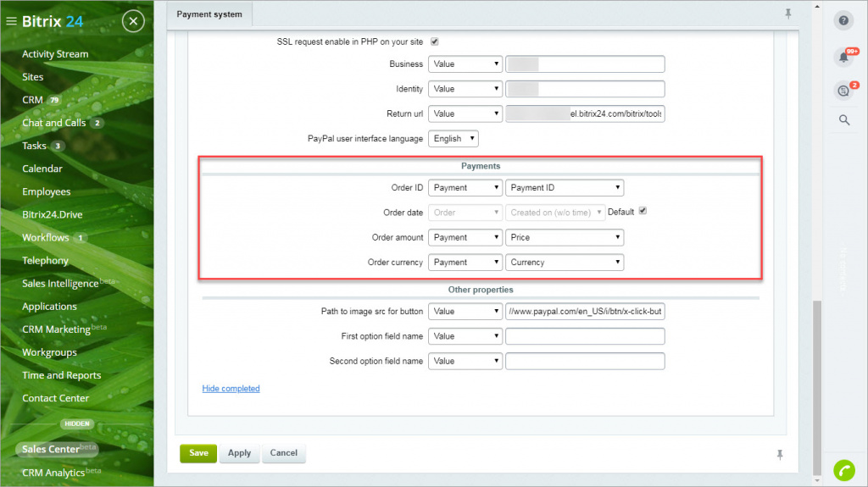This screenshot has height=487, width=868.
Task: Open CRM Analytics in the left menu
Action: tap(53, 473)
